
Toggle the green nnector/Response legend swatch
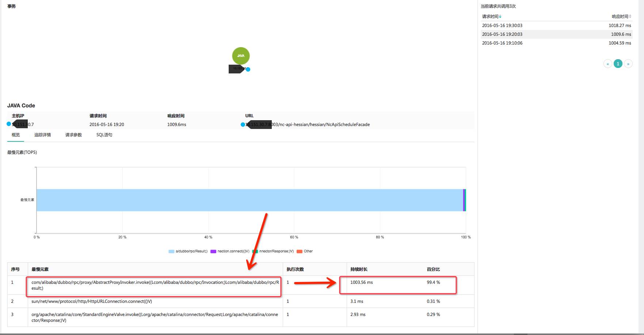click(255, 251)
